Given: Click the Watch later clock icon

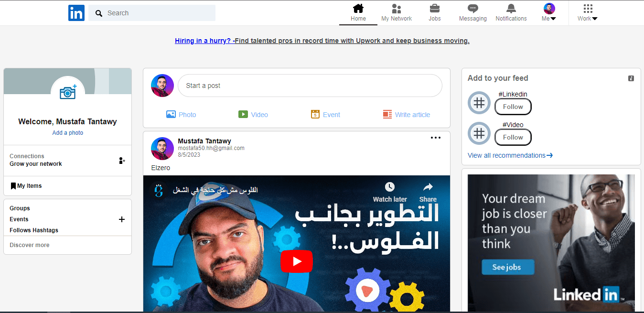Looking at the screenshot, I should pyautogui.click(x=390, y=187).
